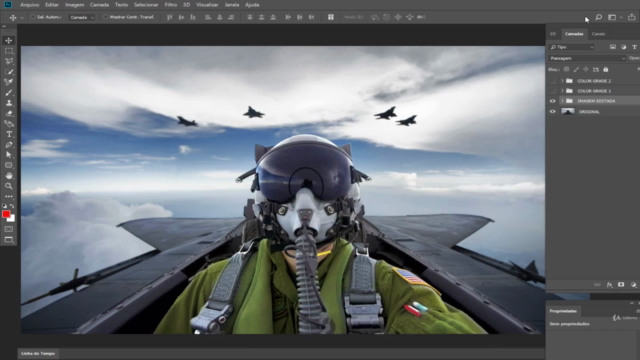Open the Visualizar menu
Image resolution: width=640 pixels, height=360 pixels.
(x=207, y=5)
